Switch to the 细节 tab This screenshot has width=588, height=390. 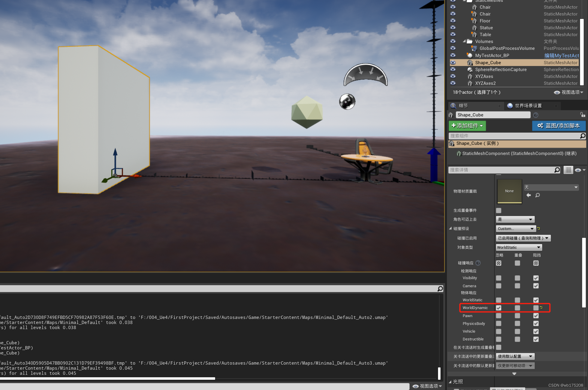(475, 106)
